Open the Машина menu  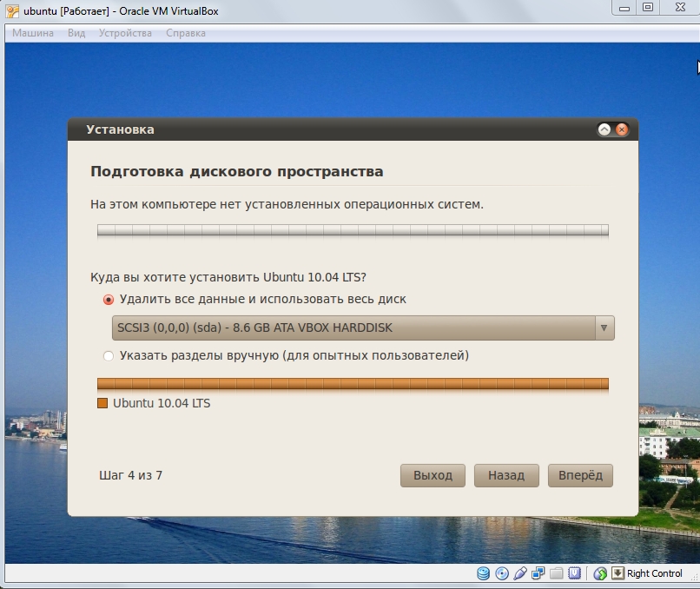pyautogui.click(x=33, y=33)
